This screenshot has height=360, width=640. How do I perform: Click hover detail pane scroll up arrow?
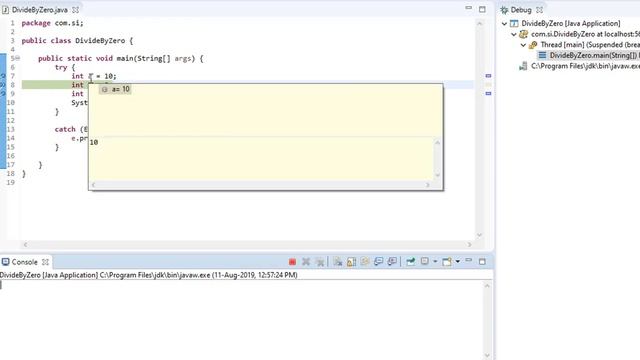(437, 142)
